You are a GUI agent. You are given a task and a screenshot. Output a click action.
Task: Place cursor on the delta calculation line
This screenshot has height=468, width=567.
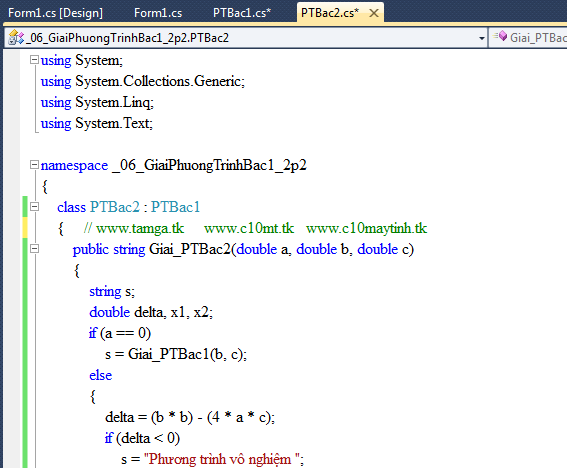(190, 417)
